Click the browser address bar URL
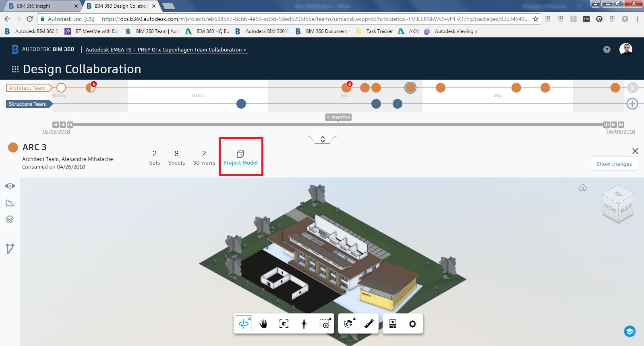 click(315, 19)
